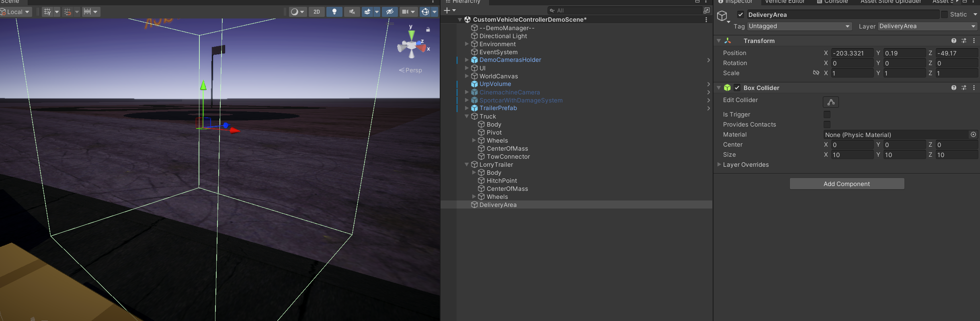The width and height of the screenshot is (980, 321).
Task: Expand the Layer Overrides section
Action: pos(719,164)
